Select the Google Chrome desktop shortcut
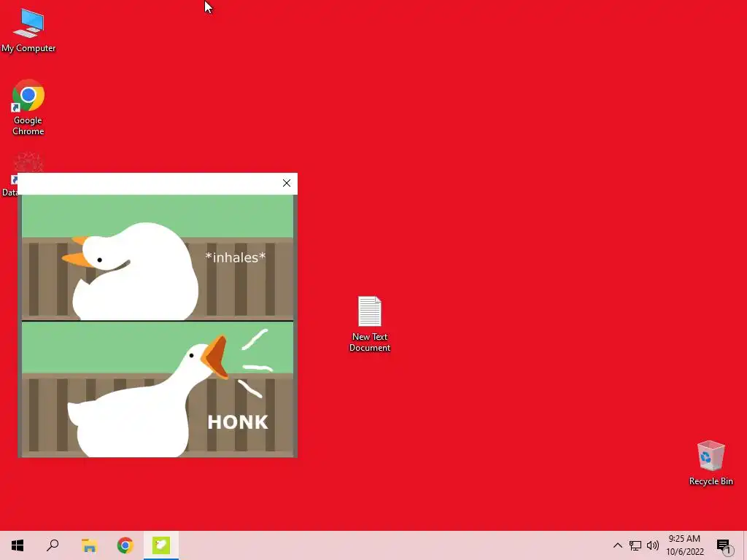 (28, 108)
